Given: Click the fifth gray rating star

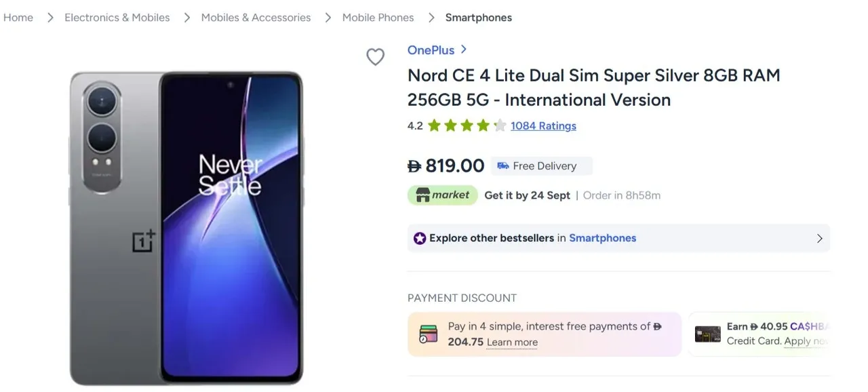Looking at the screenshot, I should click(x=500, y=125).
